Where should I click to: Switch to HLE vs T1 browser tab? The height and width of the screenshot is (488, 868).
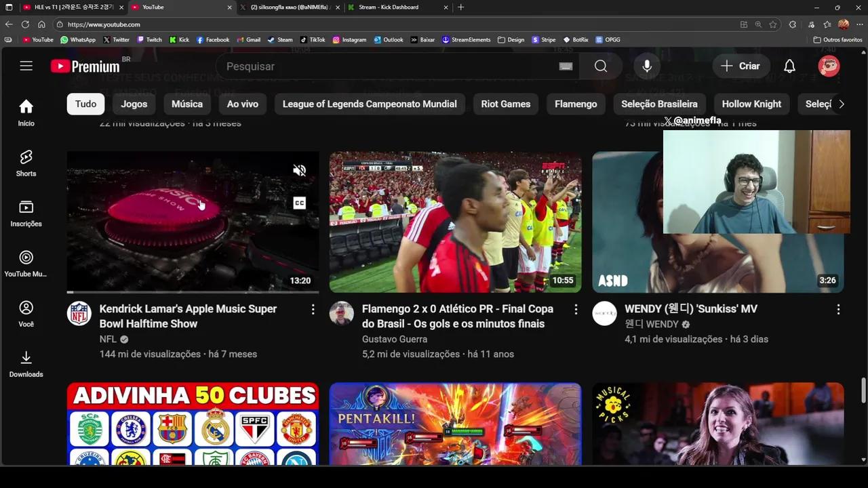click(x=72, y=7)
